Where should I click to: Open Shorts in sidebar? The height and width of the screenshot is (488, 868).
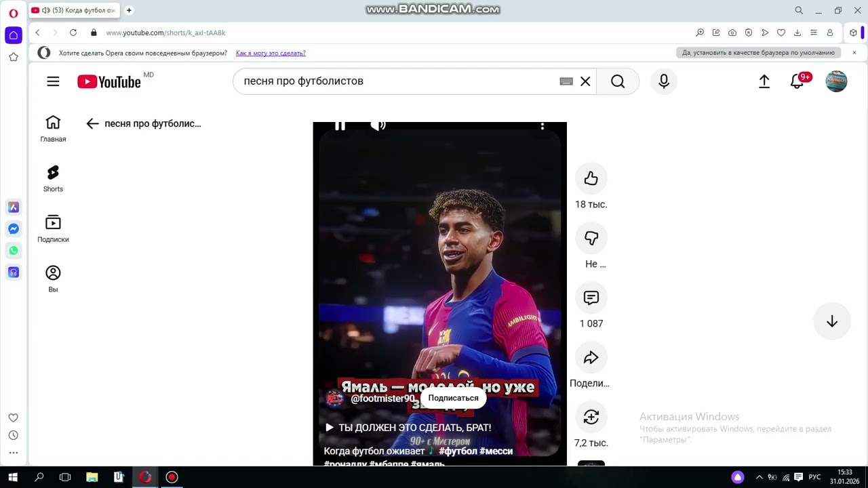pyautogui.click(x=53, y=178)
